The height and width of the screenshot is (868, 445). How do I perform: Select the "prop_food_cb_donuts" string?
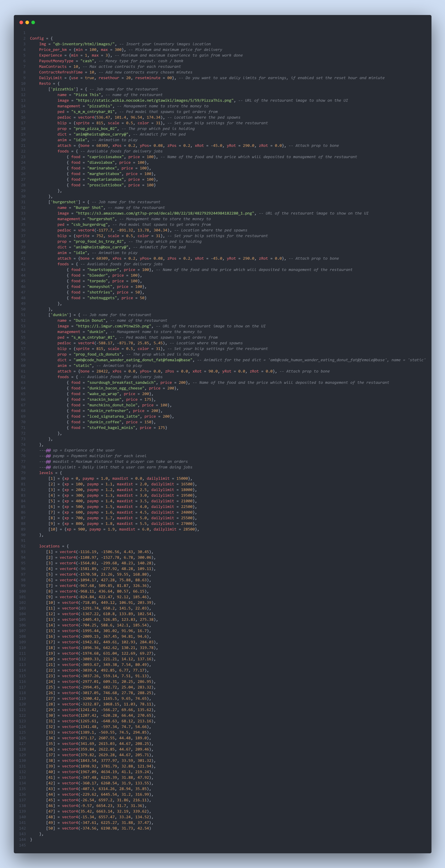pos(97,354)
